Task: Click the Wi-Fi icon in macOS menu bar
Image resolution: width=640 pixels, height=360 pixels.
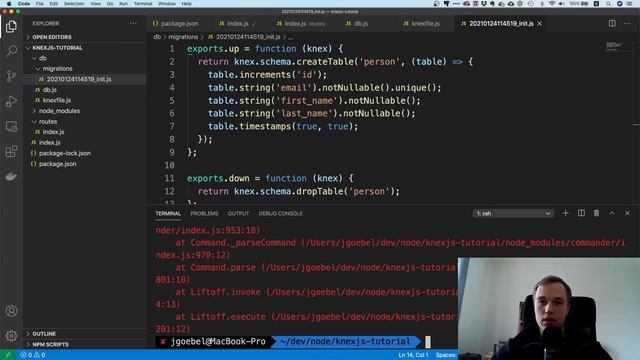Action: [x=551, y=4]
